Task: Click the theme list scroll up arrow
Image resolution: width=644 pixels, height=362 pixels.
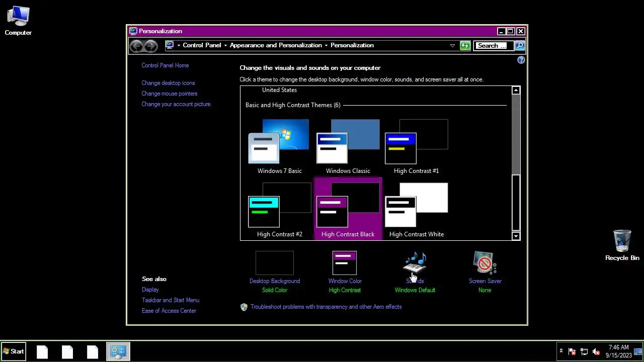Action: pyautogui.click(x=516, y=90)
